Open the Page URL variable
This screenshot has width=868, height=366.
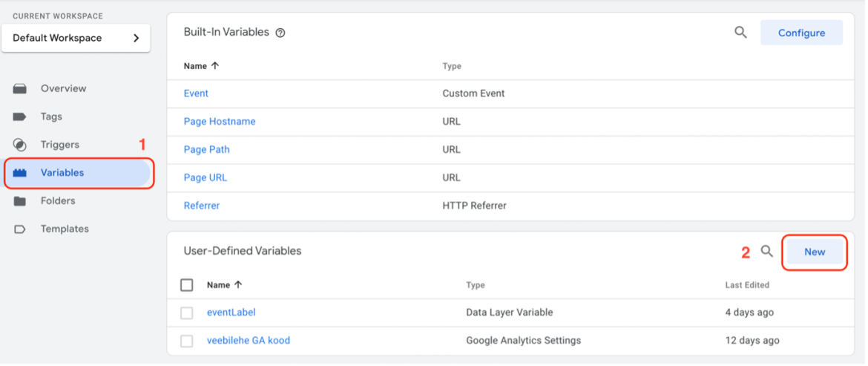point(206,177)
